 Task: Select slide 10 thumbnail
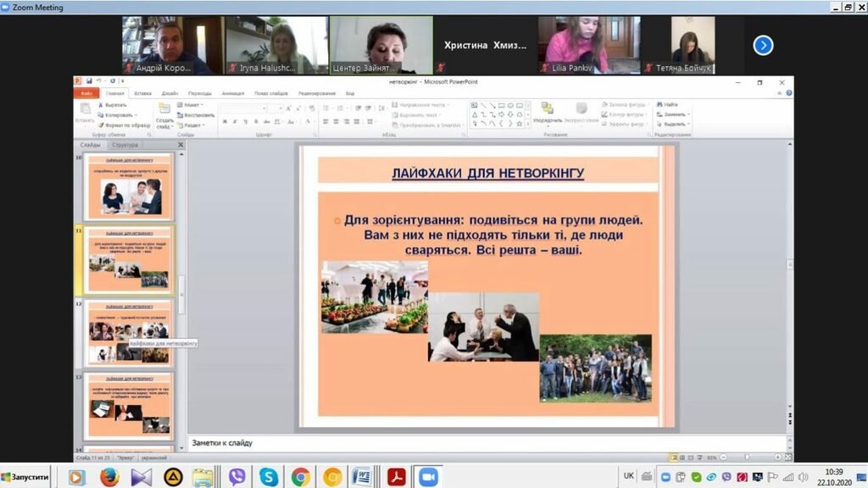click(x=131, y=186)
